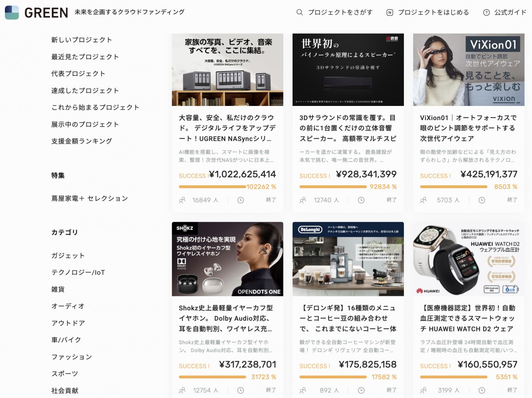Click clock icon on Shokz card
Screen dimensions: 532x398
(241, 390)
